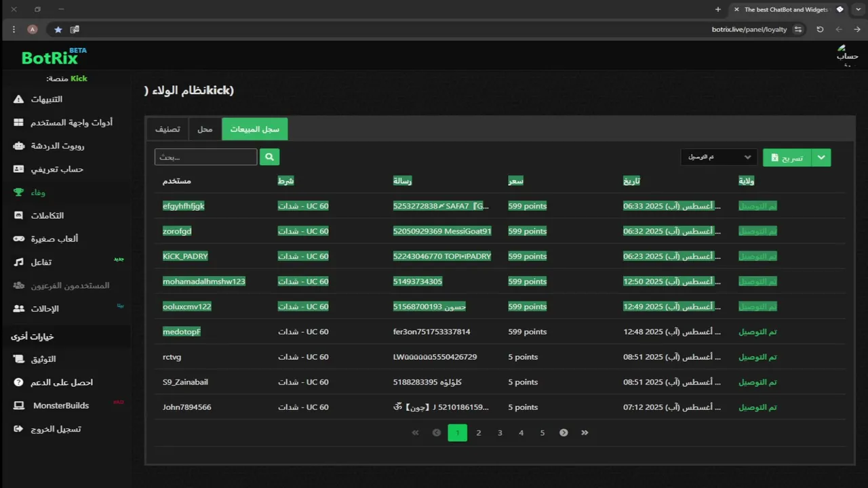Open extensions icon next to star
The image size is (868, 488).
pos(75,29)
